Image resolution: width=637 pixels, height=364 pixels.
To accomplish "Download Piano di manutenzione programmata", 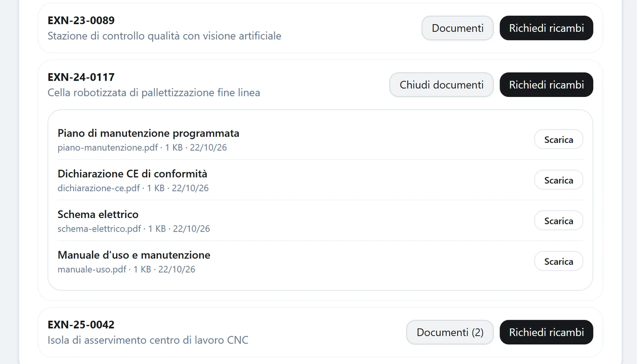I will point(559,140).
